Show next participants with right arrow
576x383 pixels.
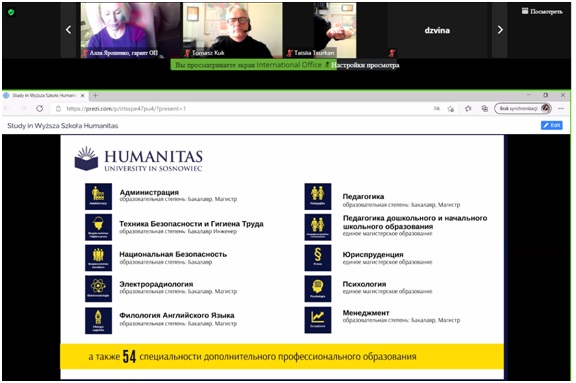tap(500, 30)
